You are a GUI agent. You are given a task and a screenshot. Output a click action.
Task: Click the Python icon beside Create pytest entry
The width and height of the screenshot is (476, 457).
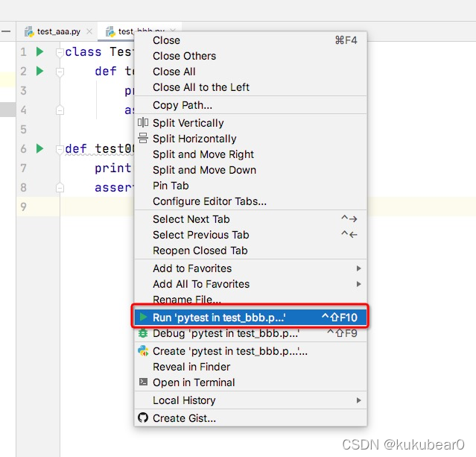pos(143,351)
